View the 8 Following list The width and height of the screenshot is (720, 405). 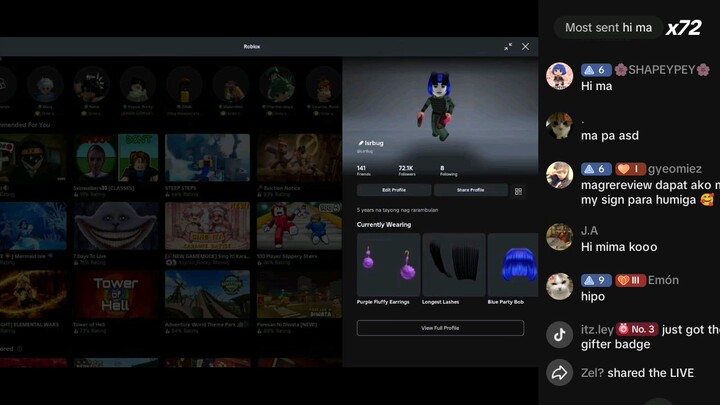442,170
